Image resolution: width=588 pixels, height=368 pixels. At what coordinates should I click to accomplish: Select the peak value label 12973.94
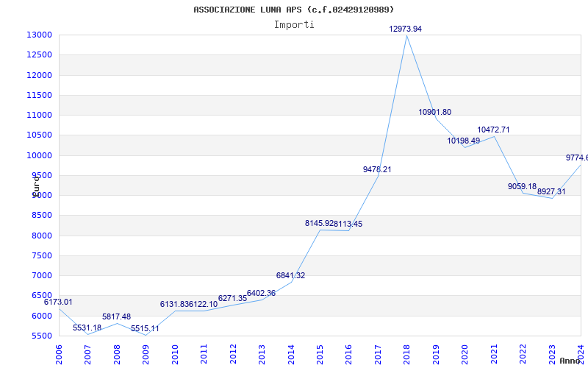point(406,29)
